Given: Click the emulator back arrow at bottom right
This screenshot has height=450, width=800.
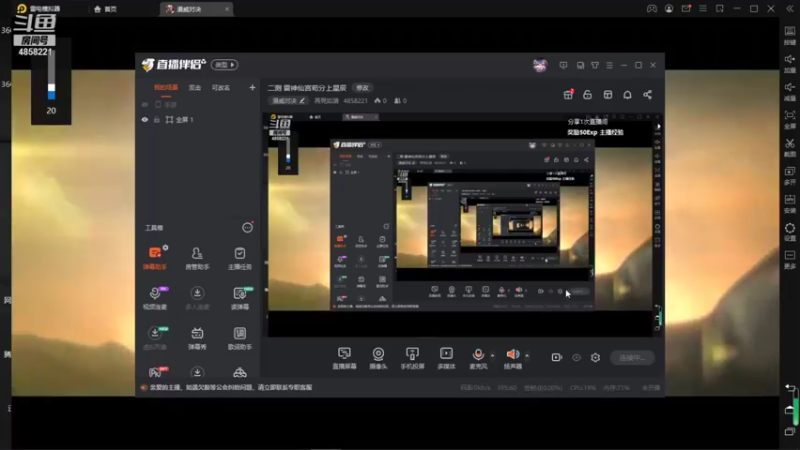Looking at the screenshot, I should coord(790,389).
